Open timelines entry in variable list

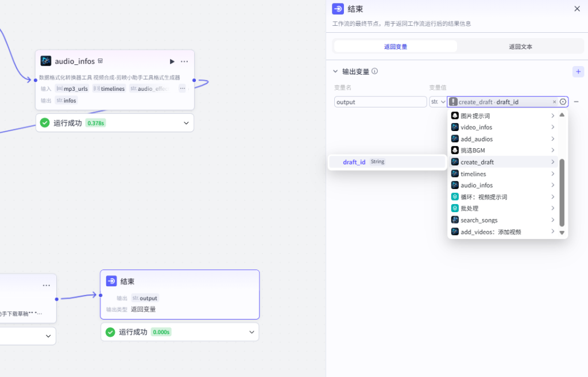(503, 174)
